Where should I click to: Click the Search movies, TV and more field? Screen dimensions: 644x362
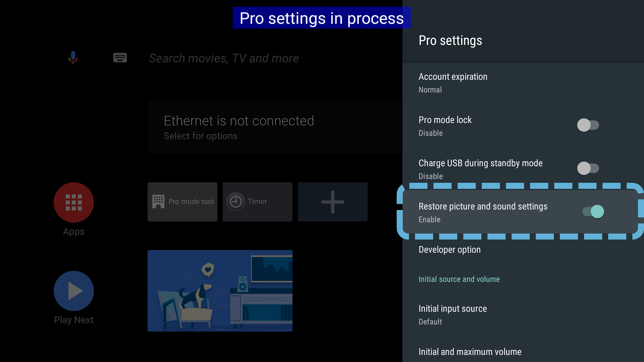(224, 58)
